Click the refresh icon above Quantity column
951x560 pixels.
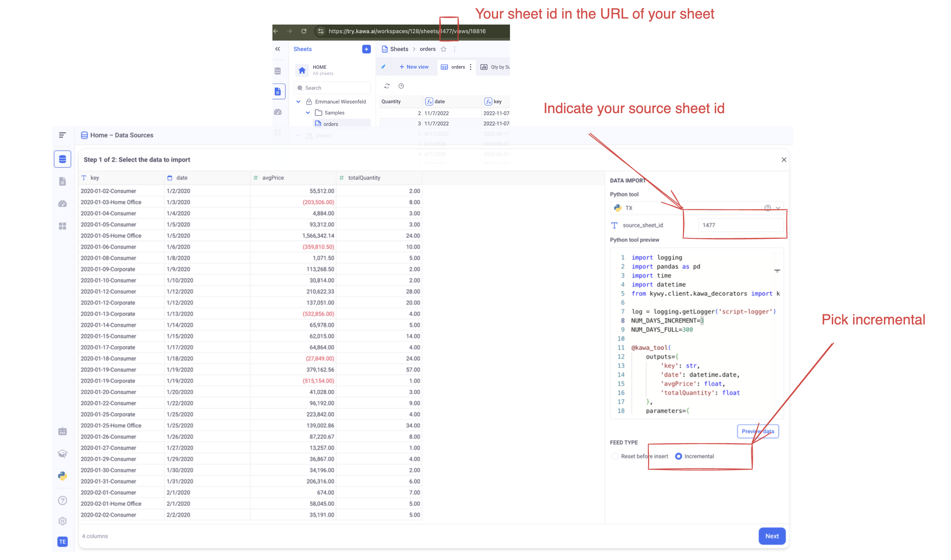(387, 86)
